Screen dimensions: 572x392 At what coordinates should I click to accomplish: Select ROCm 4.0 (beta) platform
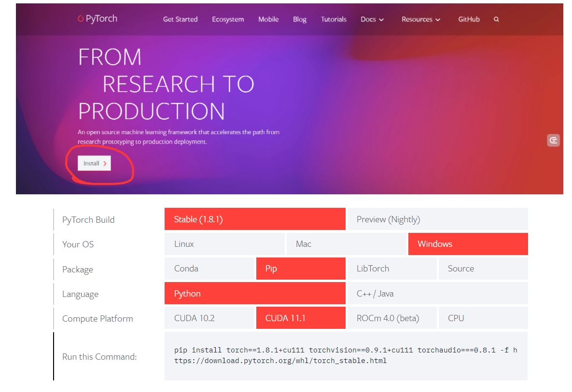tap(392, 318)
